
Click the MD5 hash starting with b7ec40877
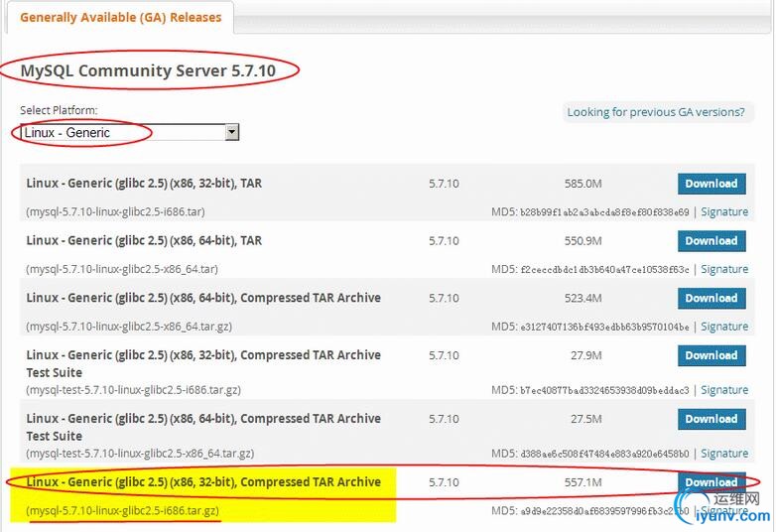click(604, 390)
